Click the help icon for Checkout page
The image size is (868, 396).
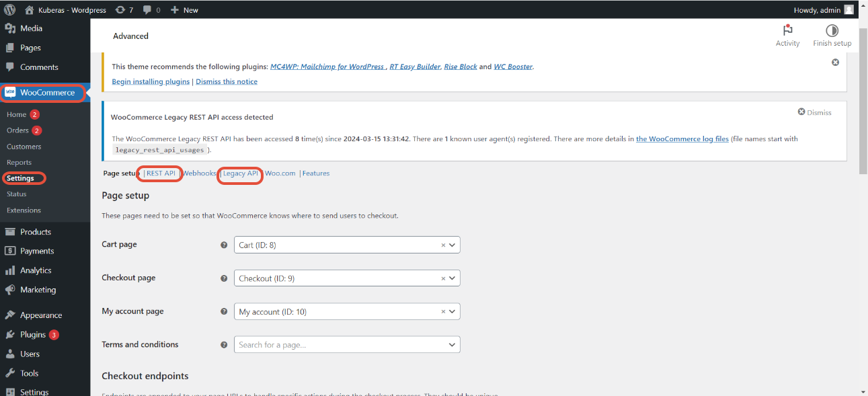[224, 278]
